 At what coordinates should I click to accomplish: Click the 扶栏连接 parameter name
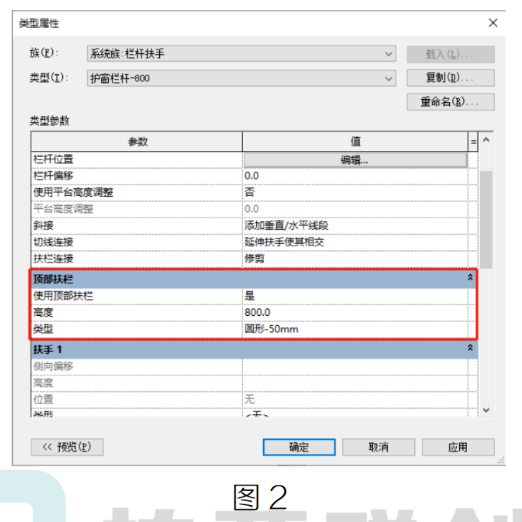53,259
